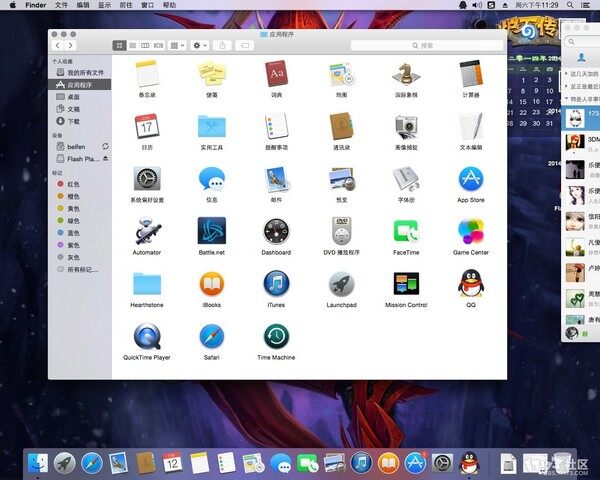This screenshot has height=480, width=600.
Task: Open the Hearthstone folder
Action: tap(147, 284)
